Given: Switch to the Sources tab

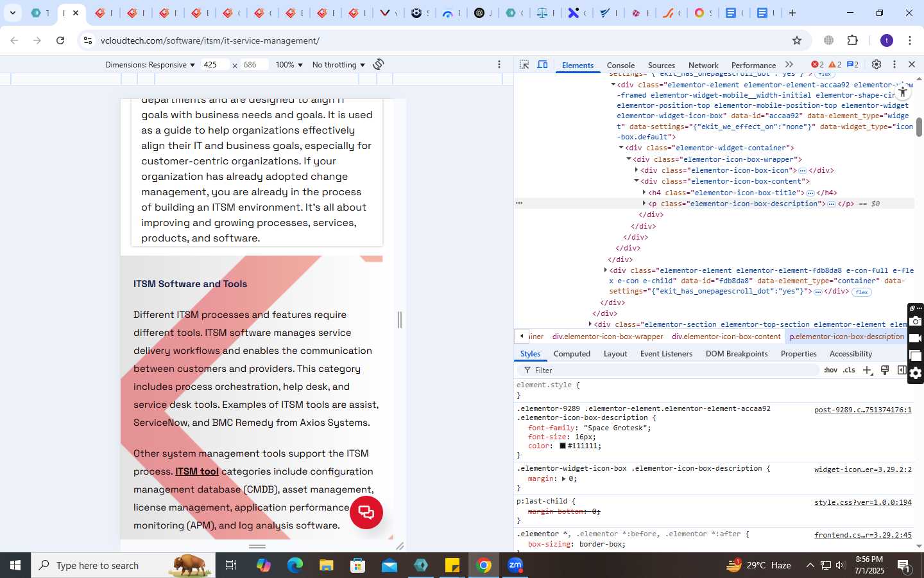Looking at the screenshot, I should click(x=662, y=65).
